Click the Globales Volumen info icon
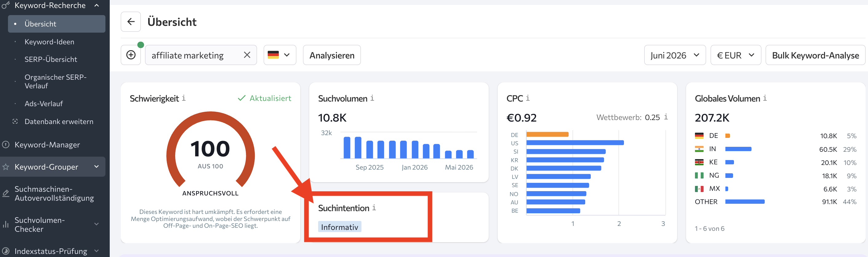The width and height of the screenshot is (868, 257). [x=765, y=98]
